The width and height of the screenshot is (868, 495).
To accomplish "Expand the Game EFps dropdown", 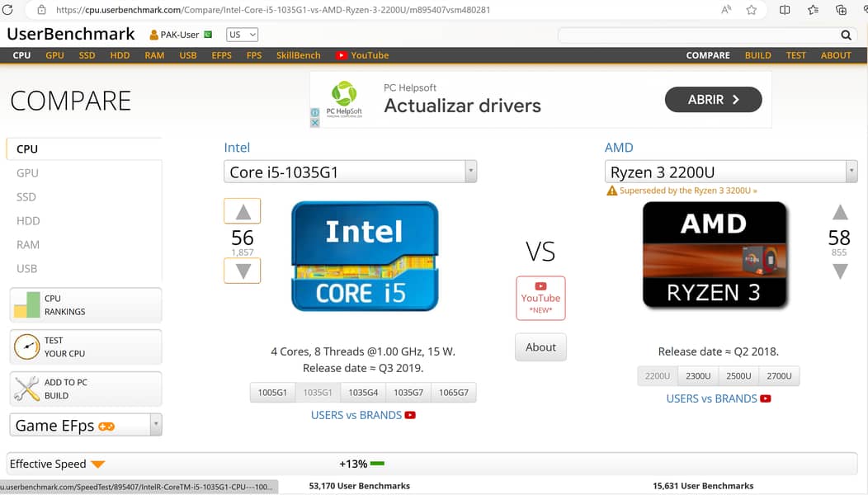I will point(156,426).
